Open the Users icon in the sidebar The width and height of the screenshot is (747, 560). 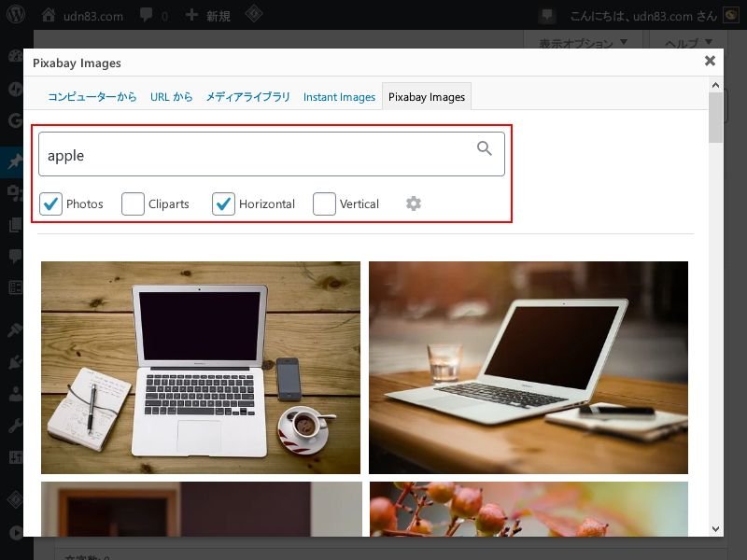pyautogui.click(x=15, y=394)
